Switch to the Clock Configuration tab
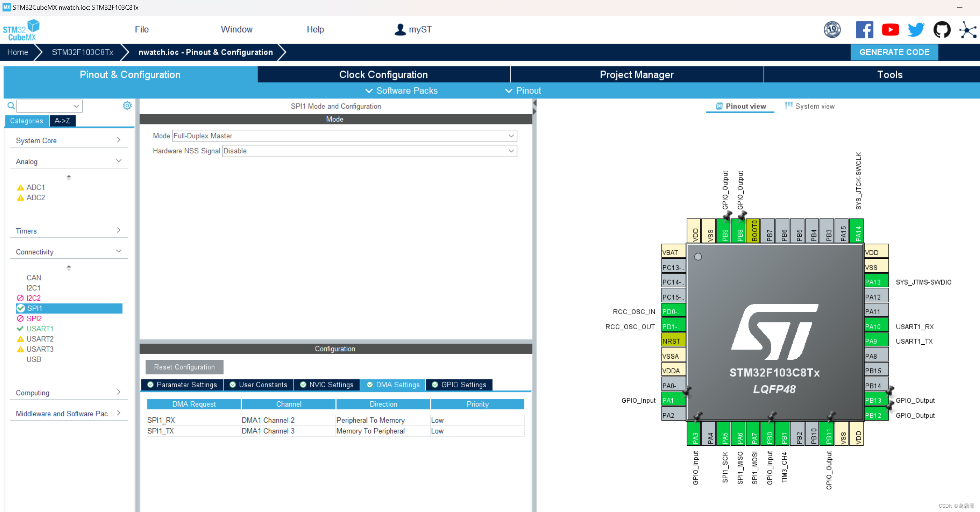The image size is (980, 512). click(383, 75)
